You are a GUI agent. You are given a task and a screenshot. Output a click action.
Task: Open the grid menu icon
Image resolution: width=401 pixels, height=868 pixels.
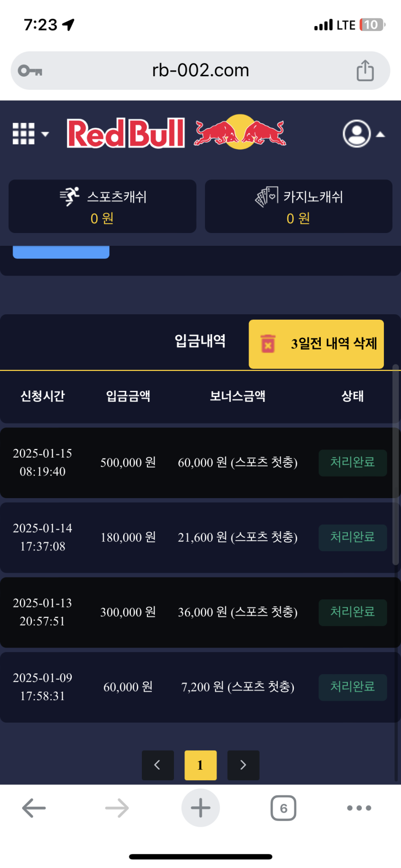24,134
